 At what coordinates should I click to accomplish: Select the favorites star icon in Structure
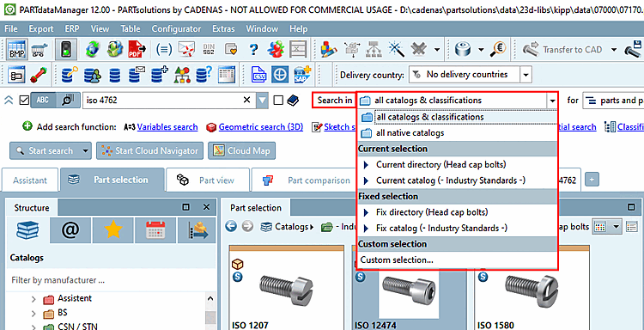[113, 230]
